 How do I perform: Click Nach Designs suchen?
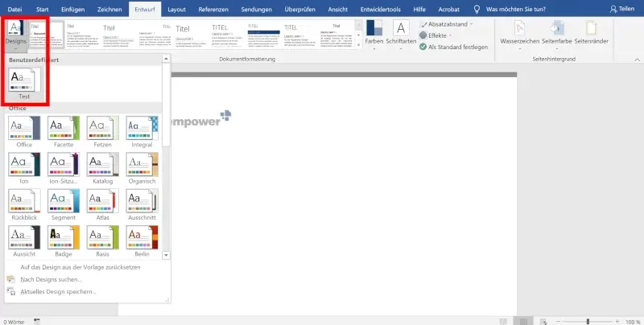click(51, 278)
